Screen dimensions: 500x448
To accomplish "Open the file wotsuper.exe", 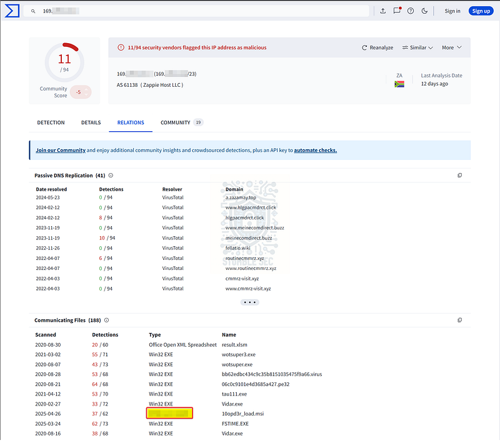I will tap(237, 364).
